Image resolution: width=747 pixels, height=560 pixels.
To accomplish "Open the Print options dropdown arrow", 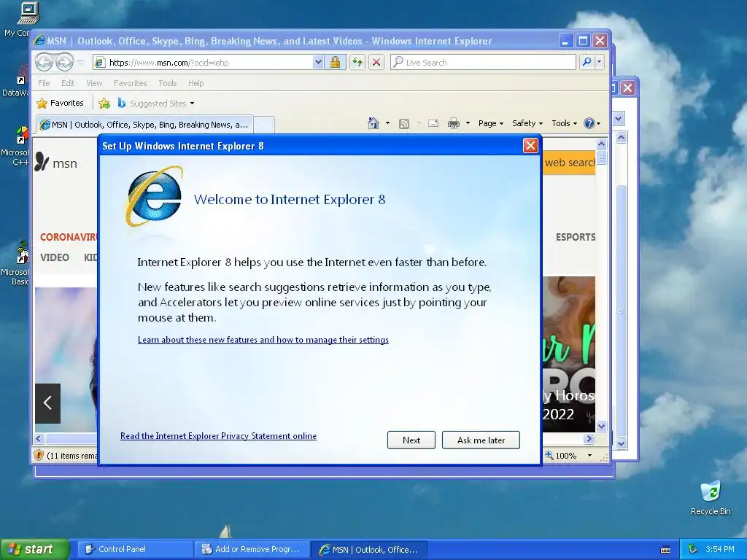I will coord(468,123).
